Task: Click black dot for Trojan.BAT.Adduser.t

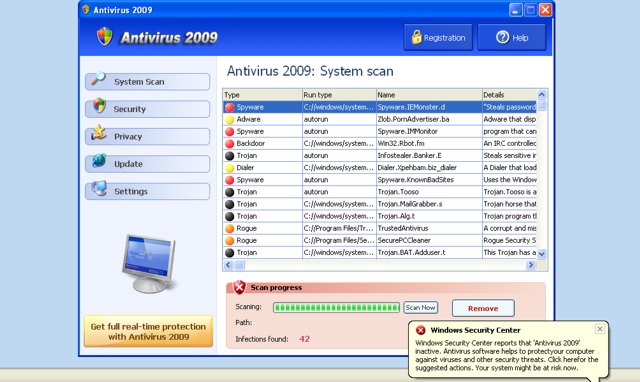Action: [x=229, y=253]
